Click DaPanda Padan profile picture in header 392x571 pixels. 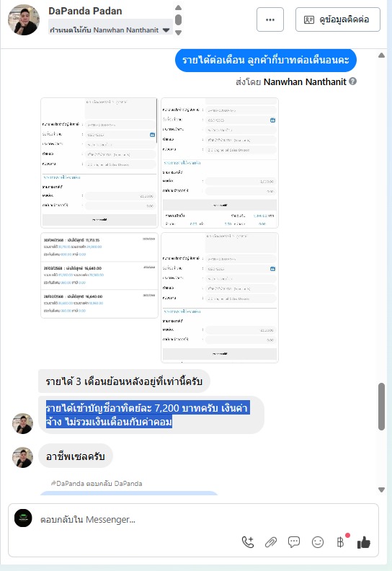pos(24,19)
